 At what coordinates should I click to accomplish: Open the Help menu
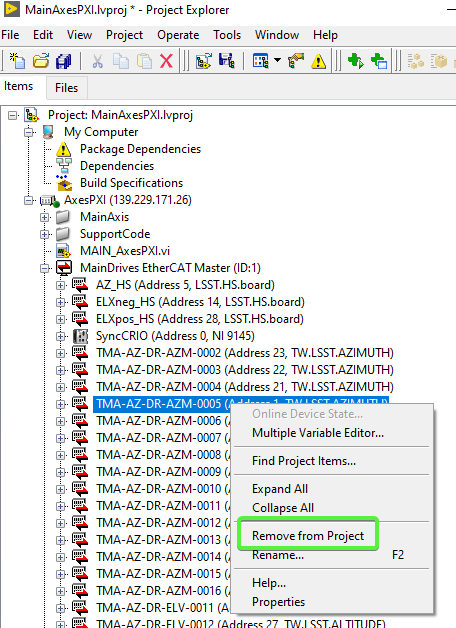coord(325,35)
